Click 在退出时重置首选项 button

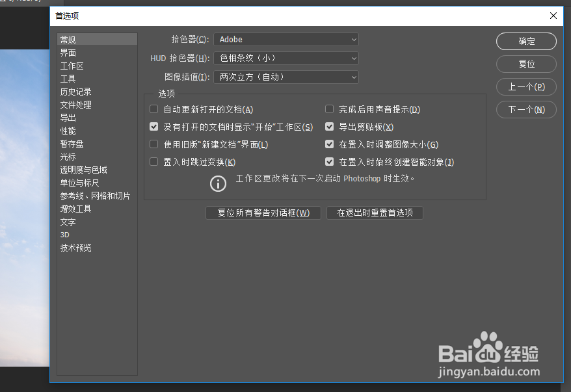[x=375, y=213]
